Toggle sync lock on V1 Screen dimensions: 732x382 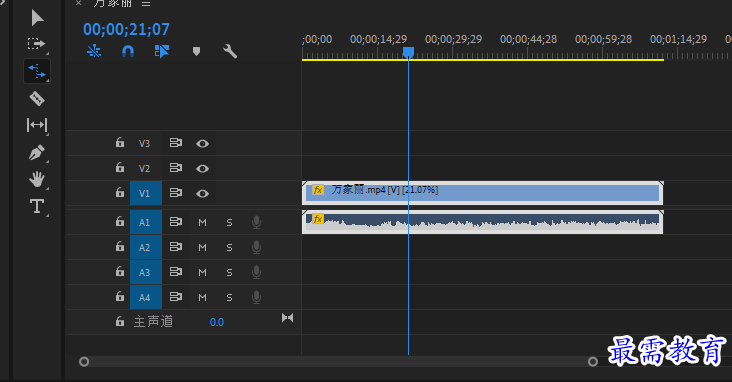[x=176, y=192]
